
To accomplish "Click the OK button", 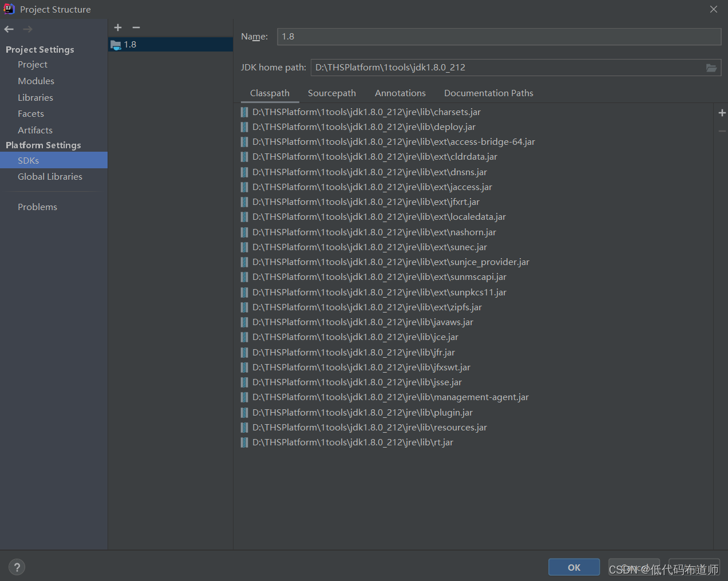I will 574,567.
